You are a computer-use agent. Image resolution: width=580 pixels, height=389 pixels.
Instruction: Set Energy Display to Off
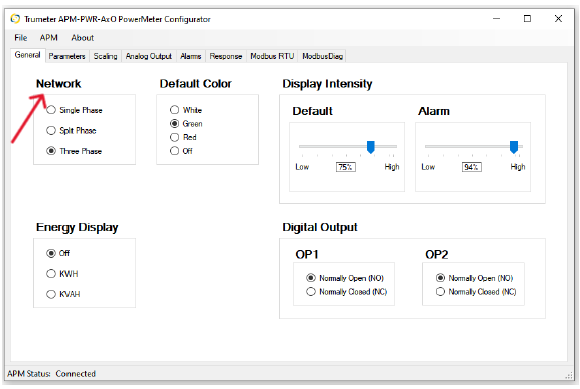(x=58, y=253)
